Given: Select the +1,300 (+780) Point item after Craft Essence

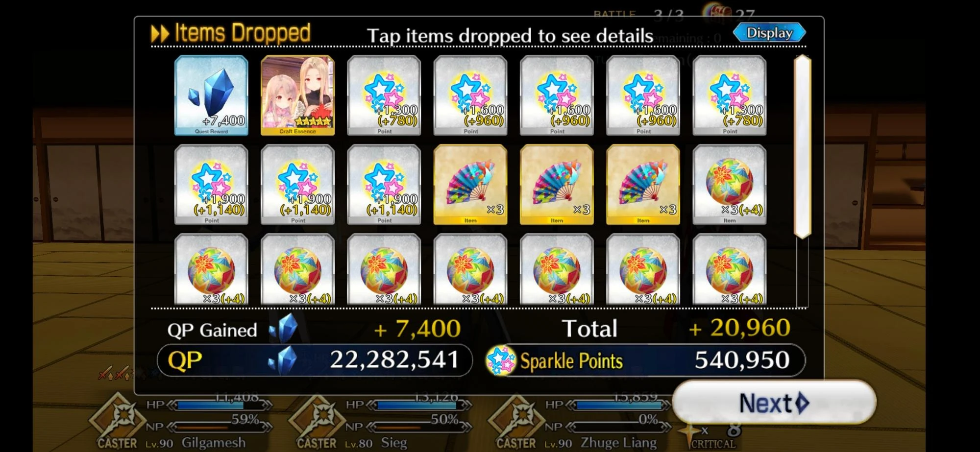Looking at the screenshot, I should 384,95.
